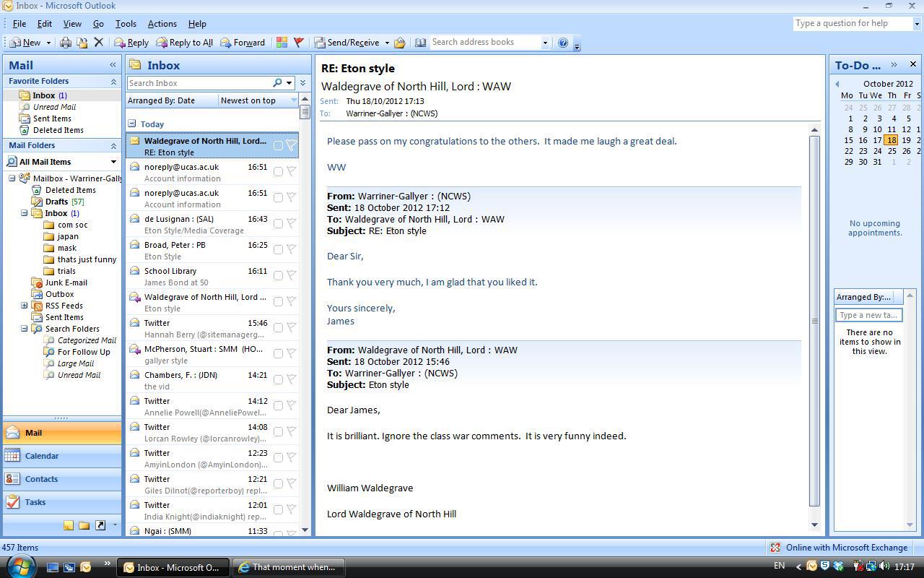This screenshot has width=924, height=578.
Task: Click the Search Inbox magnifier icon
Action: click(277, 83)
